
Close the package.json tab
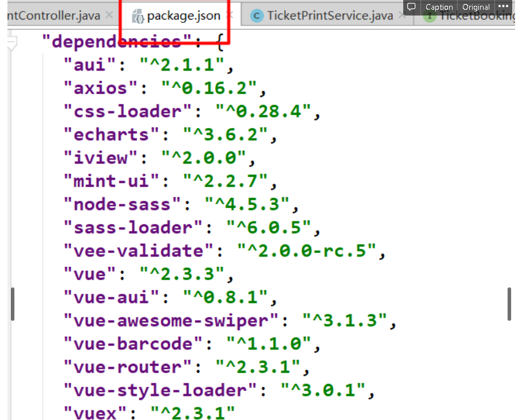pos(230,15)
